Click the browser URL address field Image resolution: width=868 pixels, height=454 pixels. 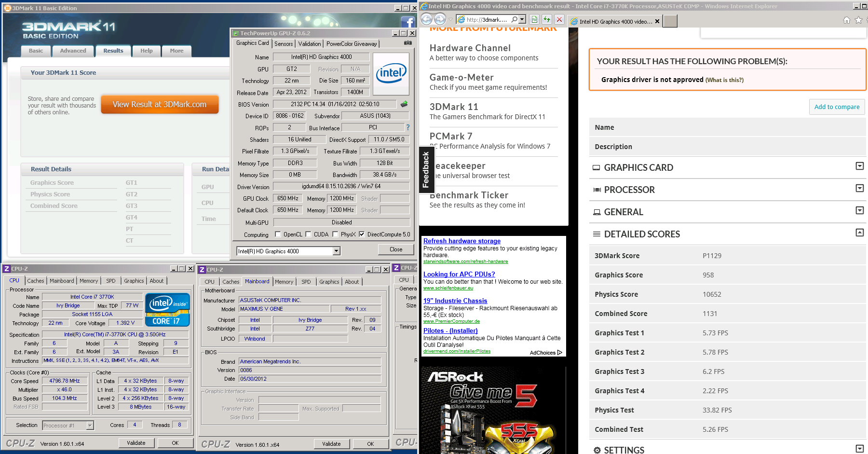[x=488, y=20]
